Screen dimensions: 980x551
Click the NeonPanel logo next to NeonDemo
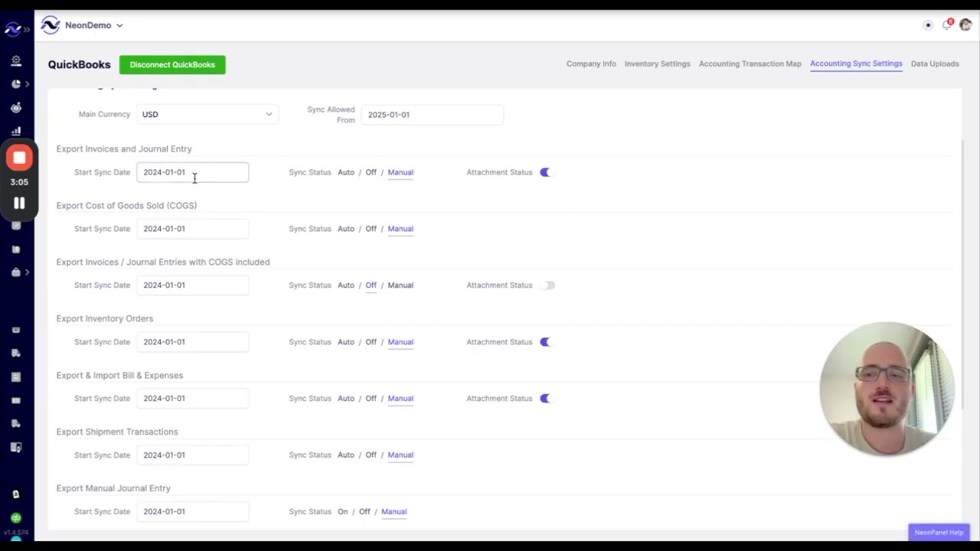tap(51, 25)
